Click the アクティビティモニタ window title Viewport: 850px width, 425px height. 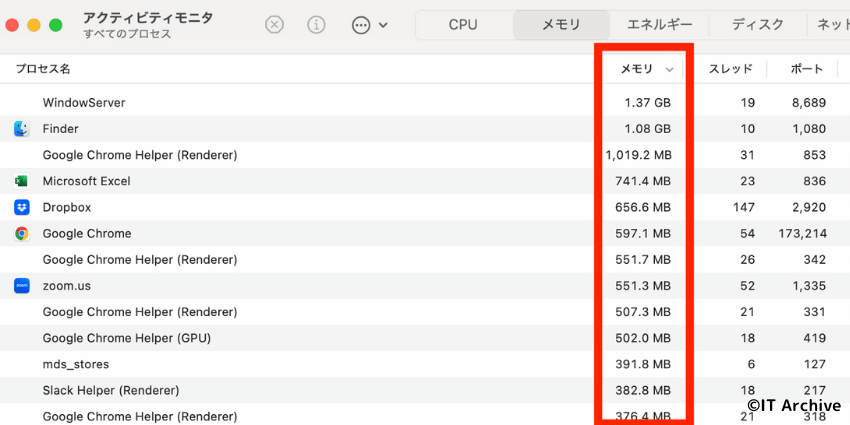(x=148, y=17)
